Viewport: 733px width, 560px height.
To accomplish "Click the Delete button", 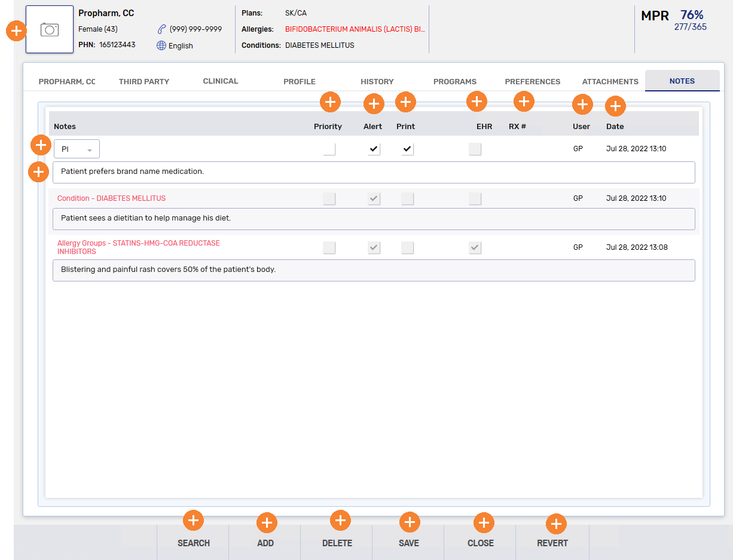I will click(337, 543).
